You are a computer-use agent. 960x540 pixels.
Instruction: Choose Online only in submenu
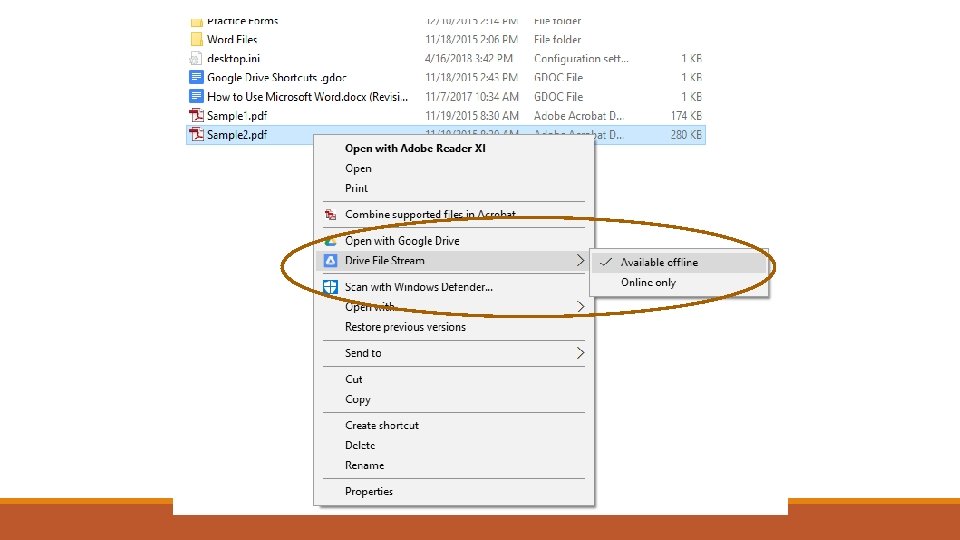coord(679,282)
